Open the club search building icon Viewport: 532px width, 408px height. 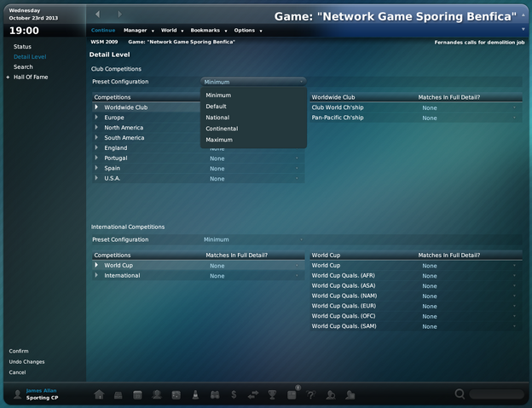(350, 394)
